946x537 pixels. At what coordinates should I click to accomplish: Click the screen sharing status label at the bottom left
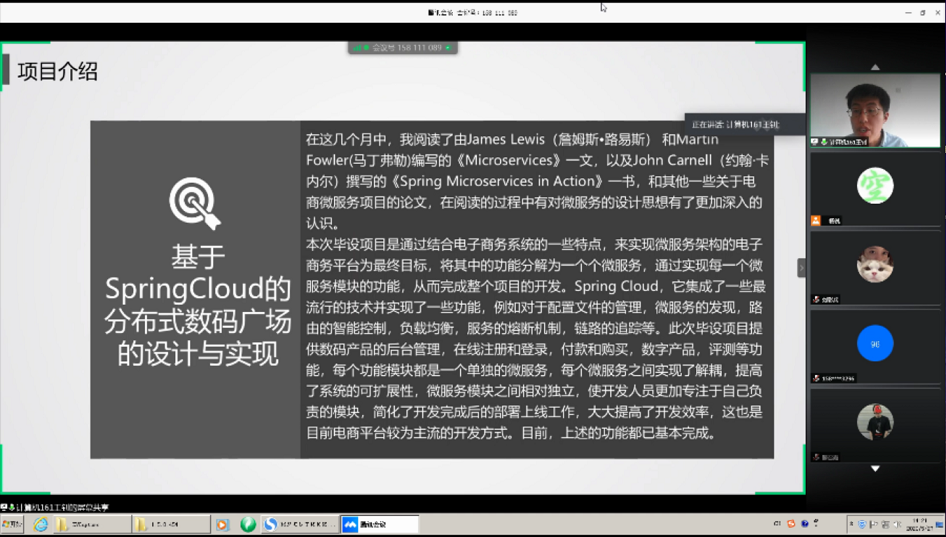click(x=55, y=507)
